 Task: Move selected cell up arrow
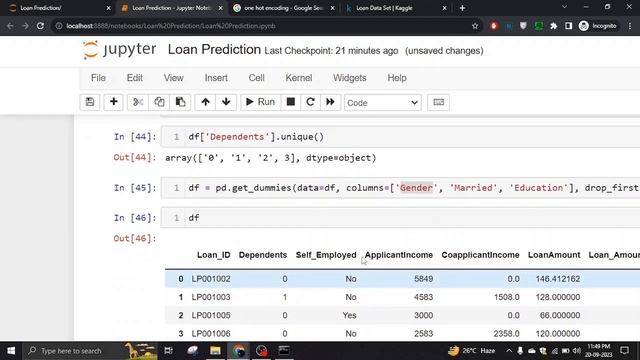[205, 102]
